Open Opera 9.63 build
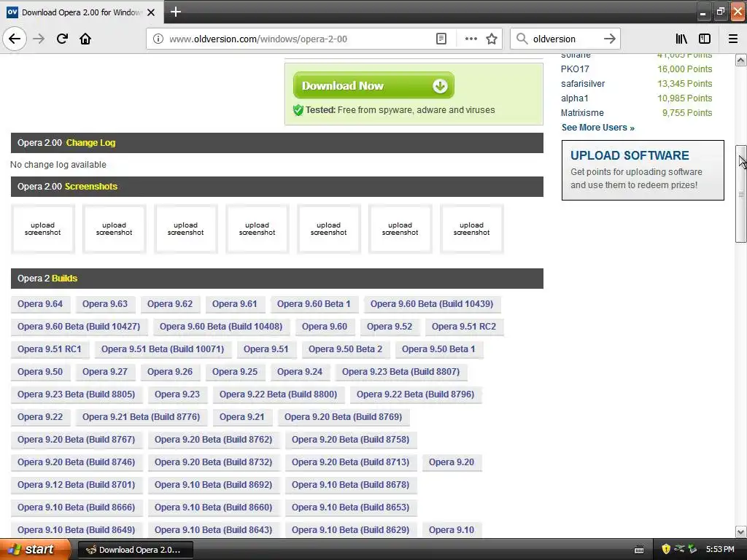The height and width of the screenshot is (560, 747). point(105,304)
